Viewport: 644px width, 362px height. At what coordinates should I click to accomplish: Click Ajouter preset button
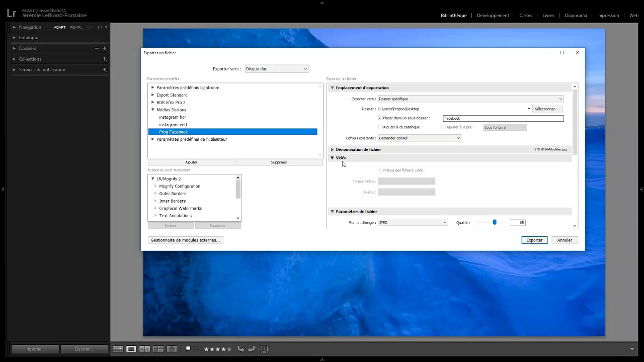pos(191,162)
